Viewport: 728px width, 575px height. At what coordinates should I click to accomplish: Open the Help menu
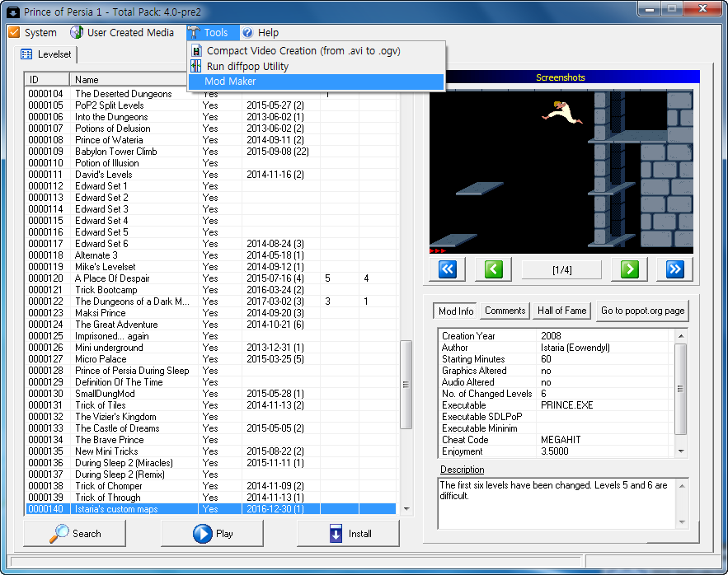[261, 32]
